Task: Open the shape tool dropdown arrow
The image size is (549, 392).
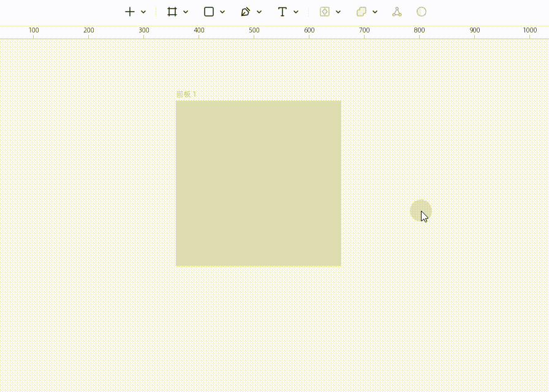Action: [x=222, y=12]
